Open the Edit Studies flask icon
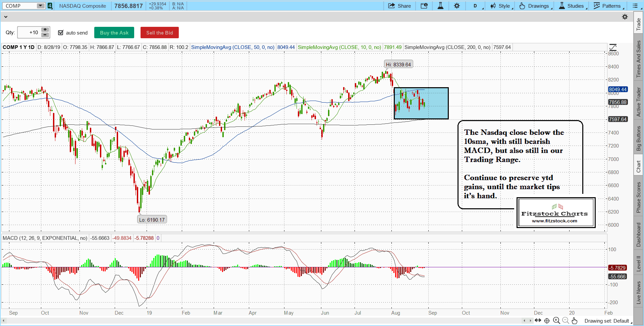This screenshot has width=644, height=326. pos(440,6)
